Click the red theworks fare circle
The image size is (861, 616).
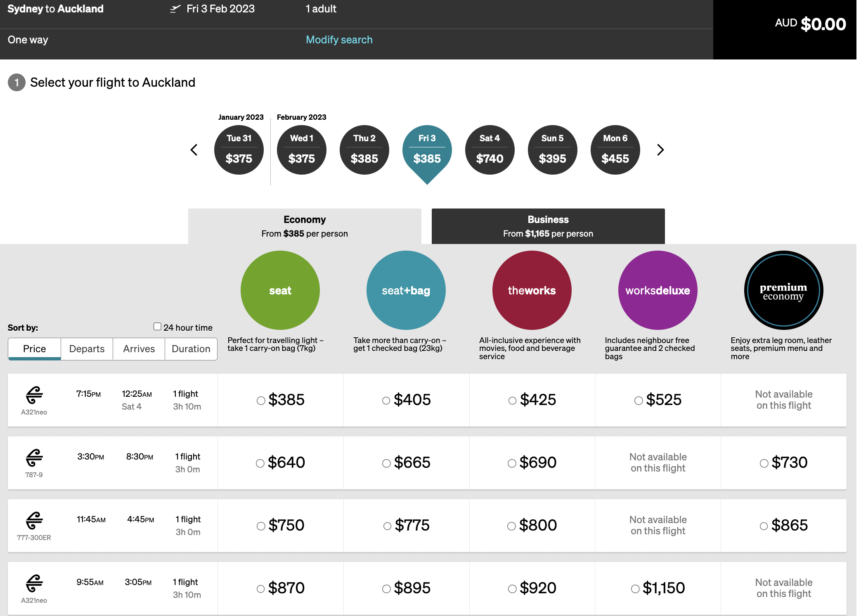532,290
